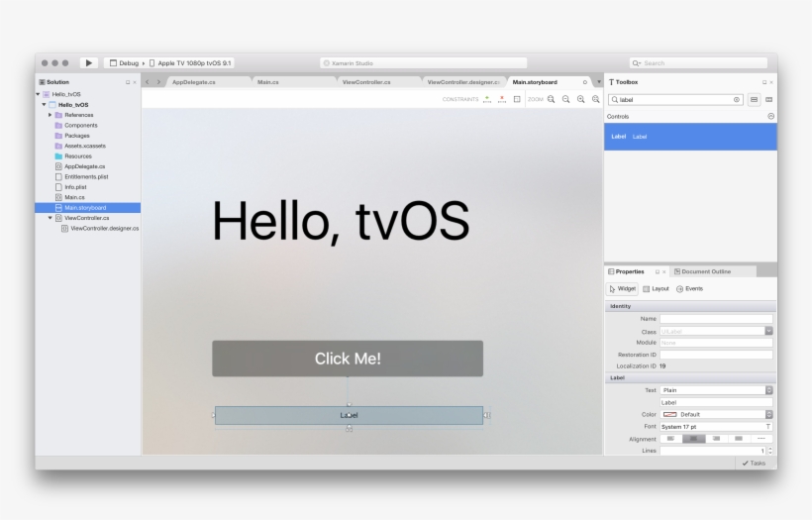812x520 pixels.
Task: Switch toolbox to list view icon
Action: 755,99
